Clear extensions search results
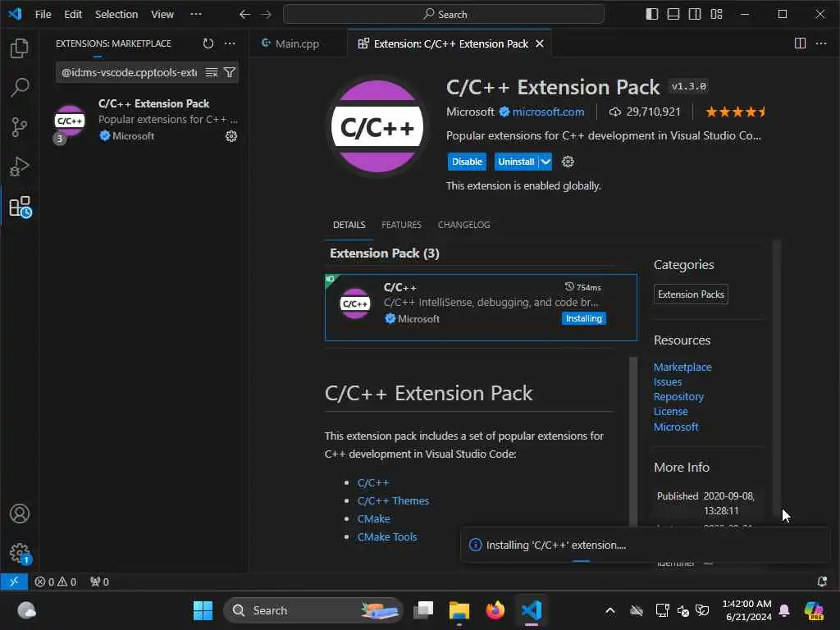The image size is (840, 630). [x=212, y=72]
